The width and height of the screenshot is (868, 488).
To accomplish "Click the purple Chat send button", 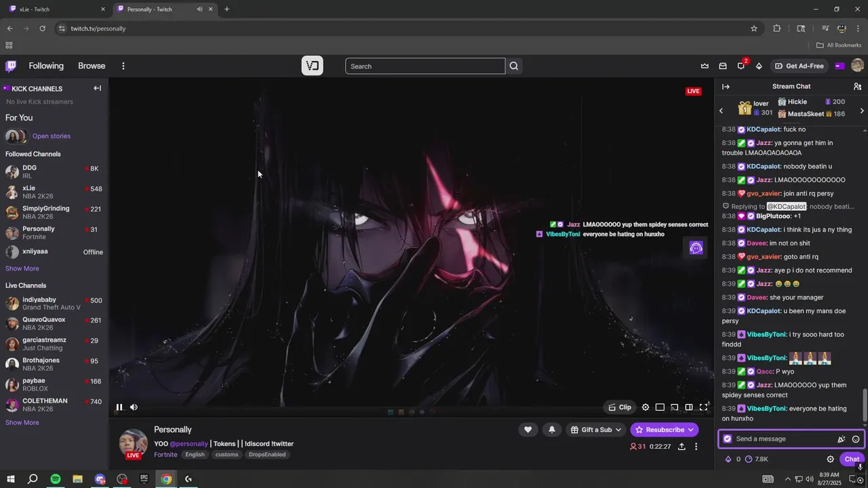I will (852, 459).
